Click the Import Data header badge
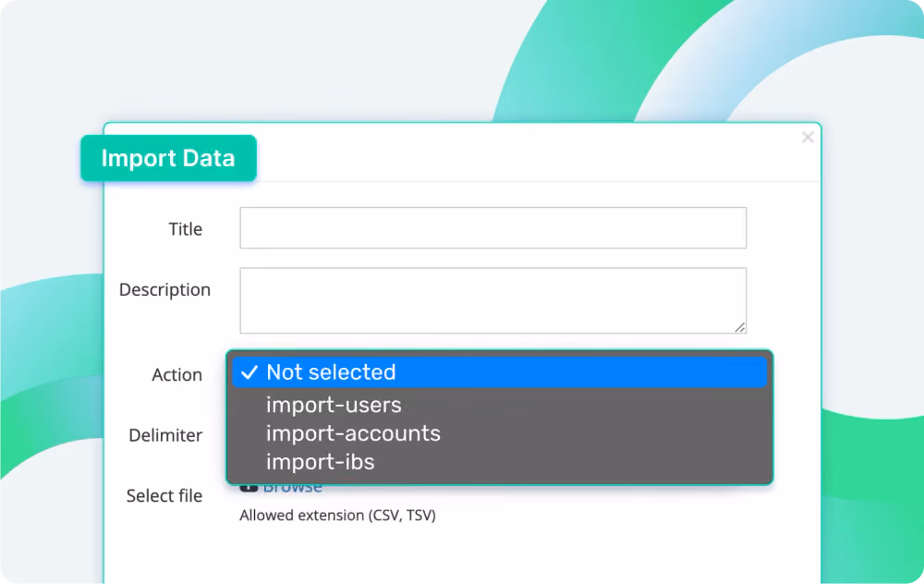The height and width of the screenshot is (584, 924). pos(168,158)
